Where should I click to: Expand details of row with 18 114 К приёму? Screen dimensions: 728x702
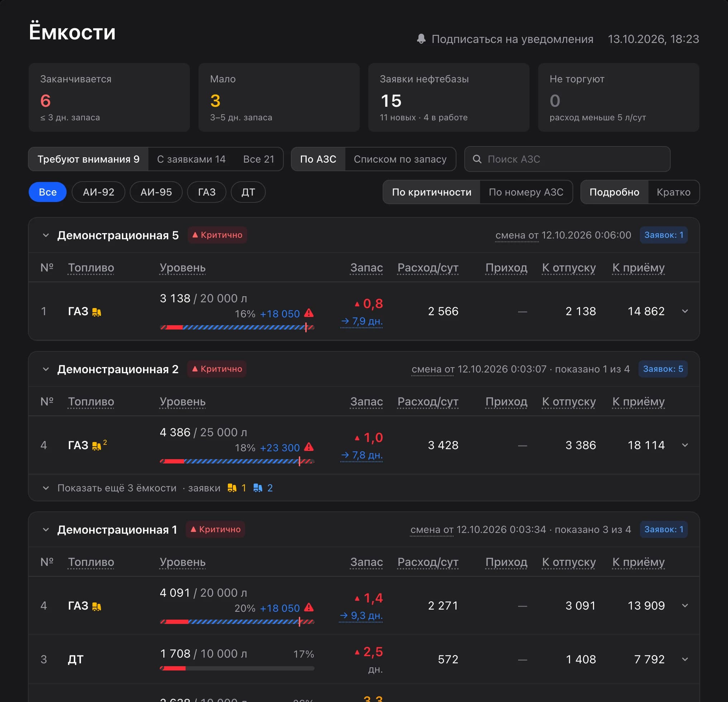pyautogui.click(x=685, y=445)
